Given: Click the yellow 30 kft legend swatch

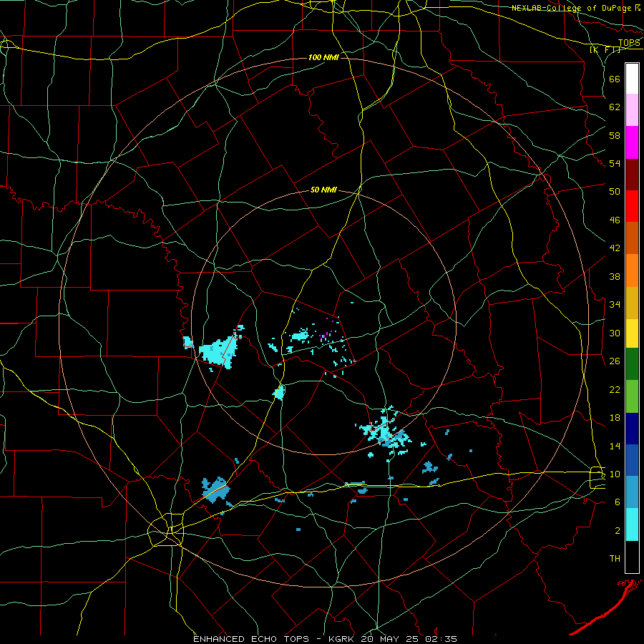Looking at the screenshot, I should pyautogui.click(x=632, y=333).
